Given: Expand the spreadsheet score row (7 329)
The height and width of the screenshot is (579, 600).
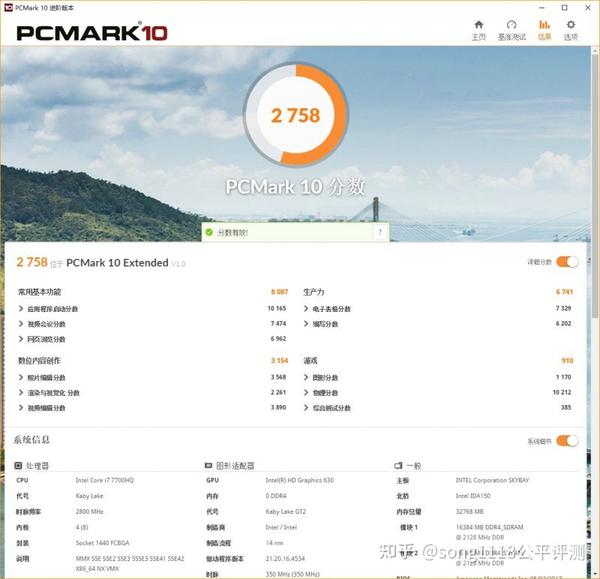Looking at the screenshot, I should (437, 308).
